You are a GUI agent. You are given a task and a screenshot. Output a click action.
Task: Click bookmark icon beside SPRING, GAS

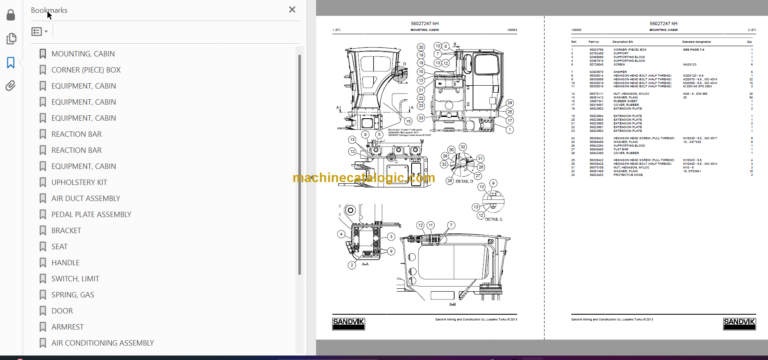[43, 295]
